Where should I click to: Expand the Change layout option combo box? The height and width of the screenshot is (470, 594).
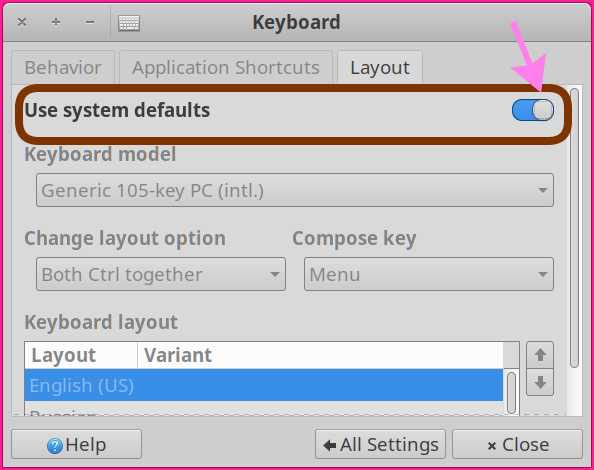[161, 274]
